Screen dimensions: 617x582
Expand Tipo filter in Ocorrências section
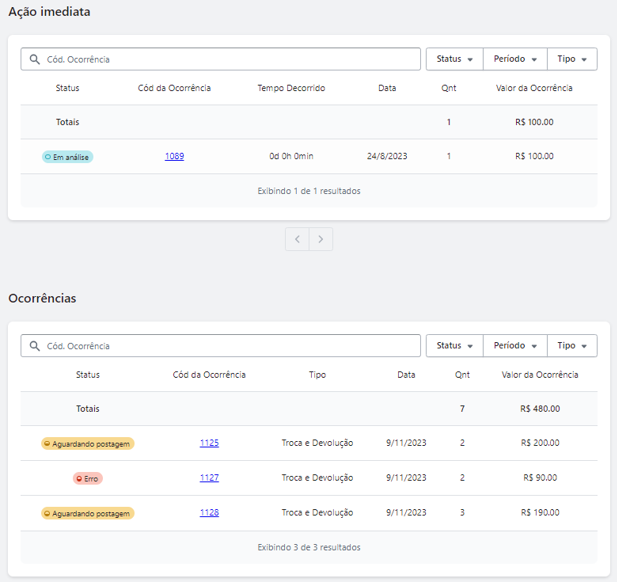[x=572, y=346]
